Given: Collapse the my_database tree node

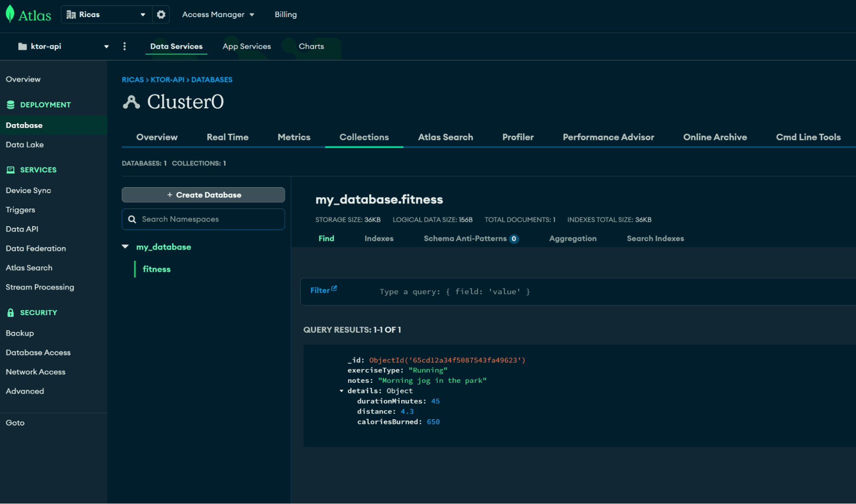Looking at the screenshot, I should click(125, 246).
